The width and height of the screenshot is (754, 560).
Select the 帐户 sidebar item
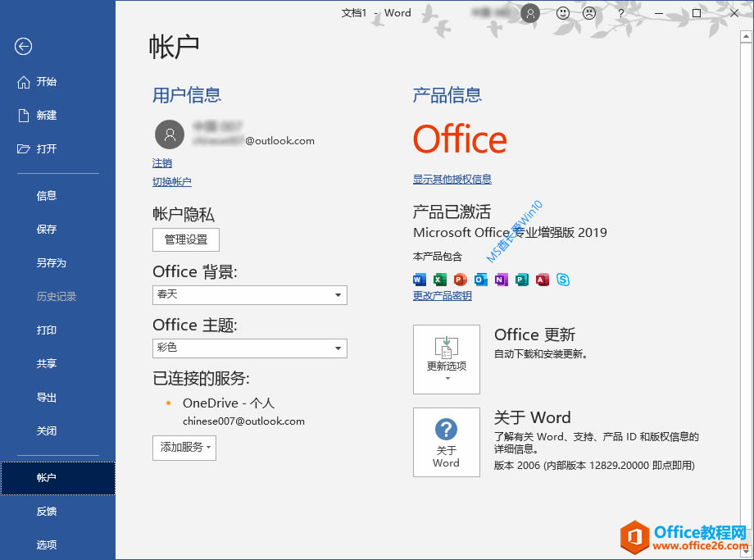[57, 478]
